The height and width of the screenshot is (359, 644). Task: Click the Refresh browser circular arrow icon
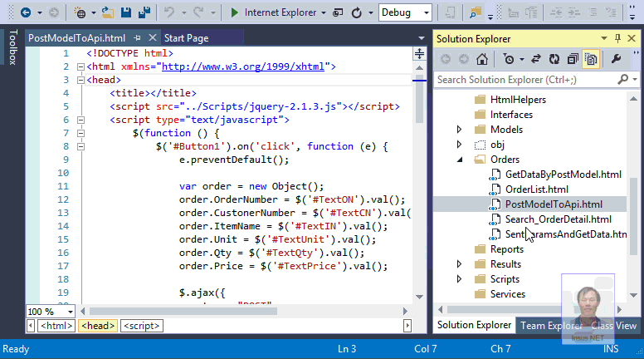pyautogui.click(x=357, y=12)
